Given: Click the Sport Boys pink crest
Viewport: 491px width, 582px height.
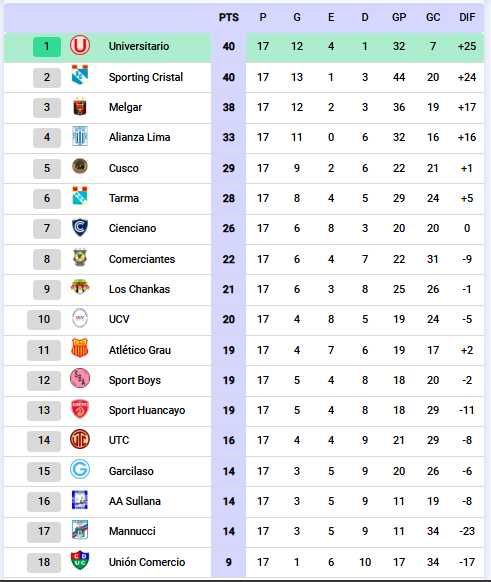Looking at the screenshot, I should point(80,379).
